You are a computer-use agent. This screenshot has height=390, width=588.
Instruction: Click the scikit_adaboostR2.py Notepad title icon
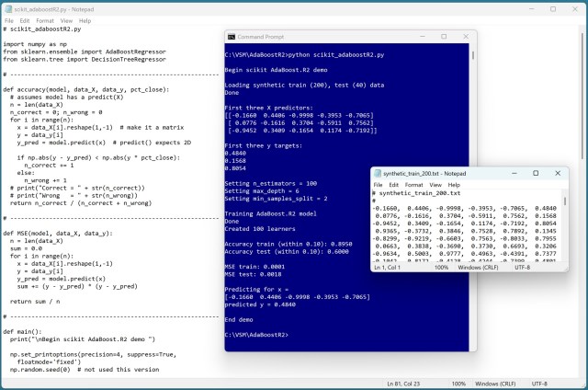pyautogui.click(x=8, y=6)
